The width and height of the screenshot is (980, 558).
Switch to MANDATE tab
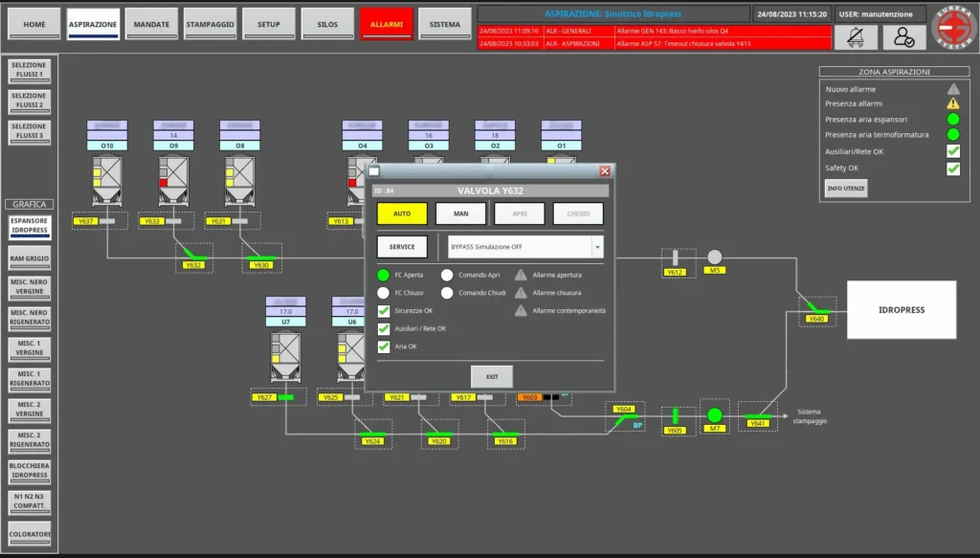pos(151,24)
